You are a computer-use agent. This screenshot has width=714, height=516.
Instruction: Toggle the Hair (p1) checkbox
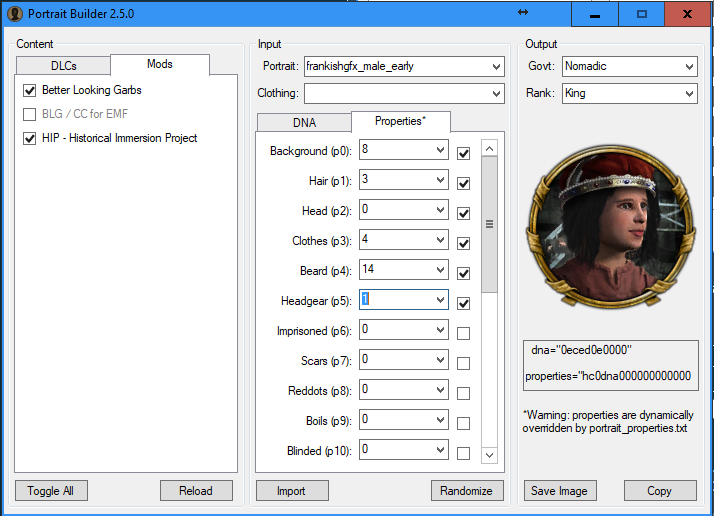[x=464, y=184]
